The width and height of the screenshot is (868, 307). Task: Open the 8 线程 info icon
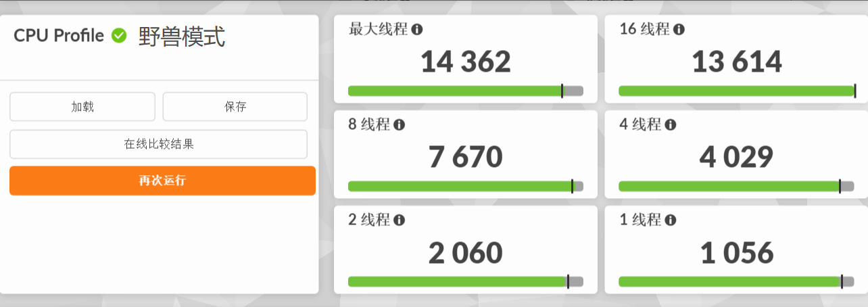coord(400,125)
